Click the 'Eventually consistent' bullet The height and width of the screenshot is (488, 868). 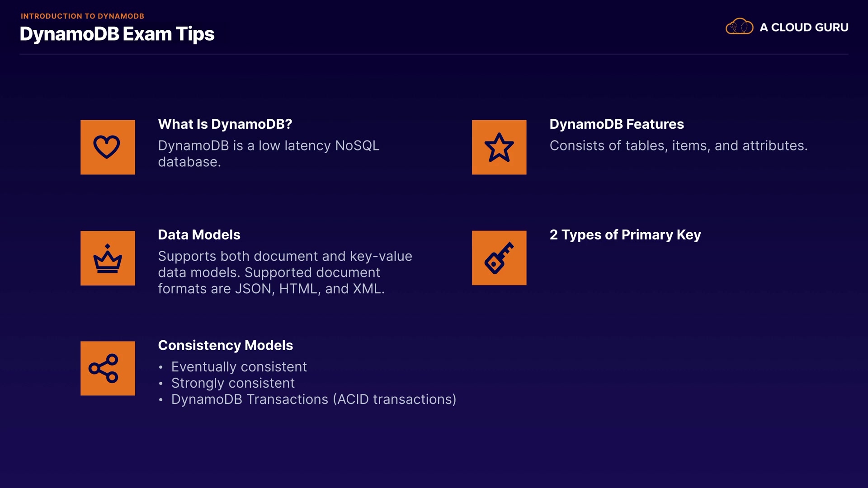pyautogui.click(x=239, y=367)
